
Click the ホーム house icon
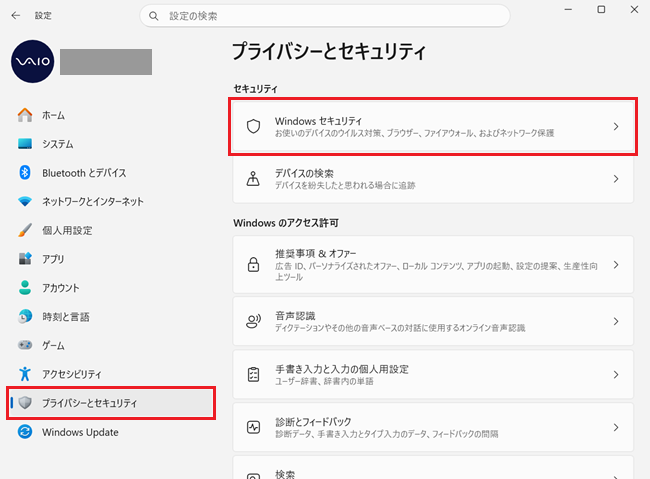coord(25,115)
